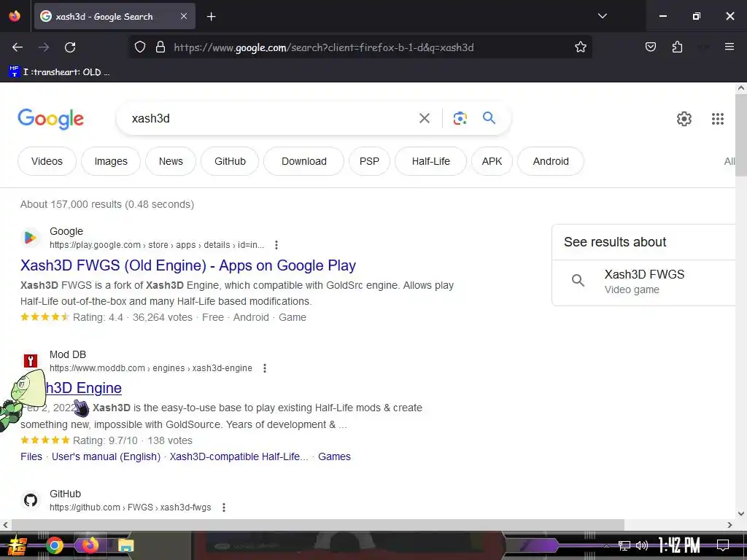The image size is (747, 560).
Task: Click the vertical scrollbar up arrow
Action: (x=741, y=88)
